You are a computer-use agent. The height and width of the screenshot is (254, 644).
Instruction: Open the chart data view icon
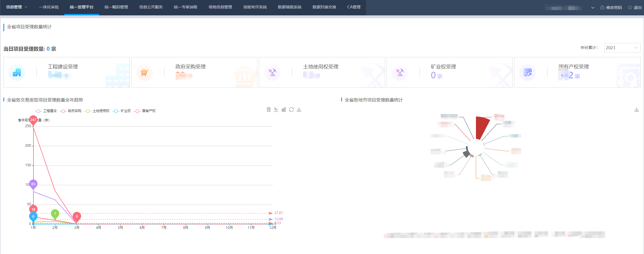pyautogui.click(x=268, y=110)
